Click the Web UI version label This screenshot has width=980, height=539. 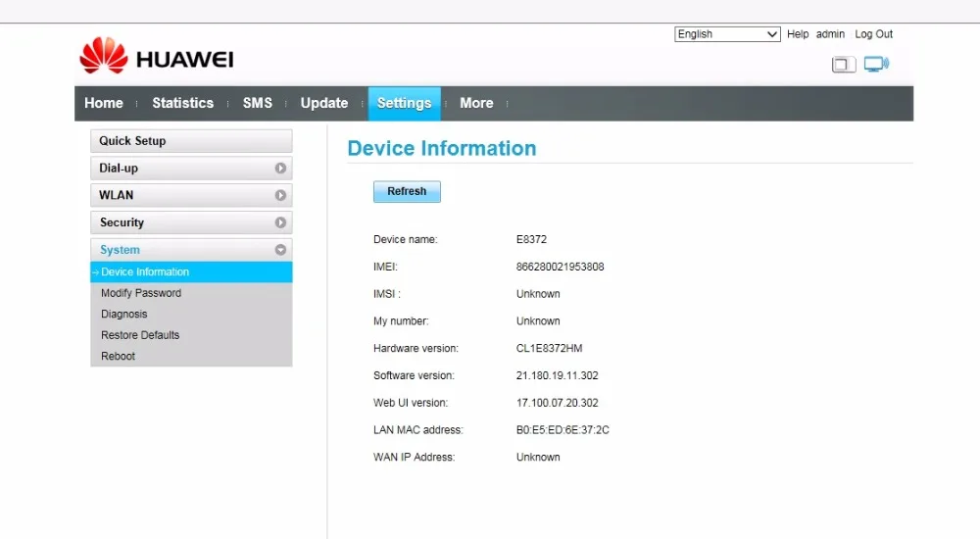coord(411,404)
